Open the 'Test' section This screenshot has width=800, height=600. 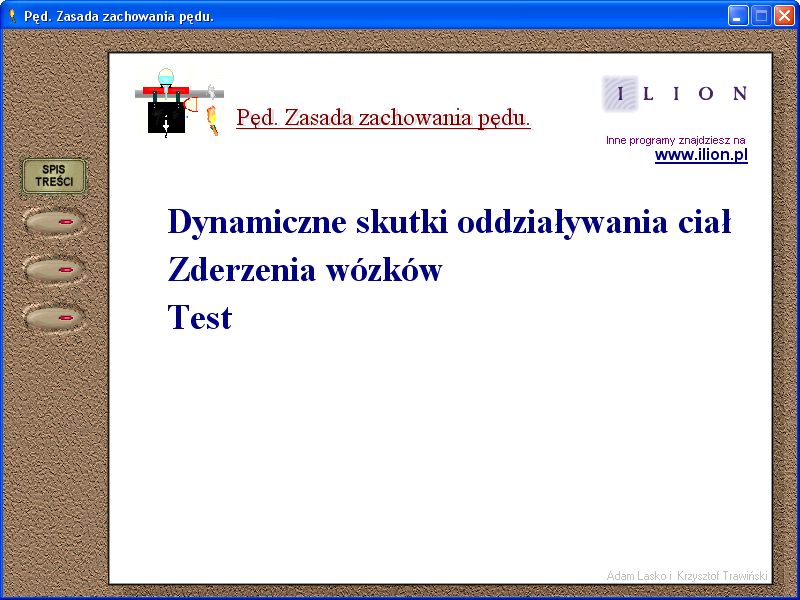(200, 318)
